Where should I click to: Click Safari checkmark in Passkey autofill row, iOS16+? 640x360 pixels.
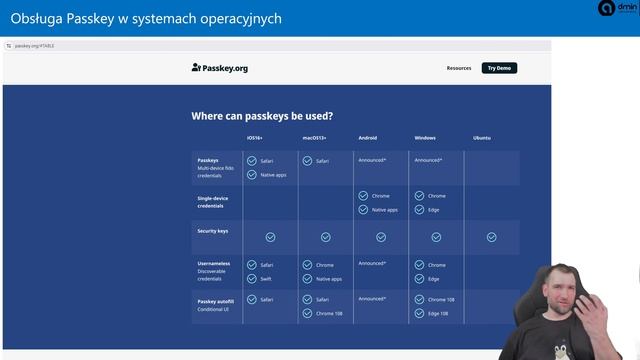coord(252,300)
